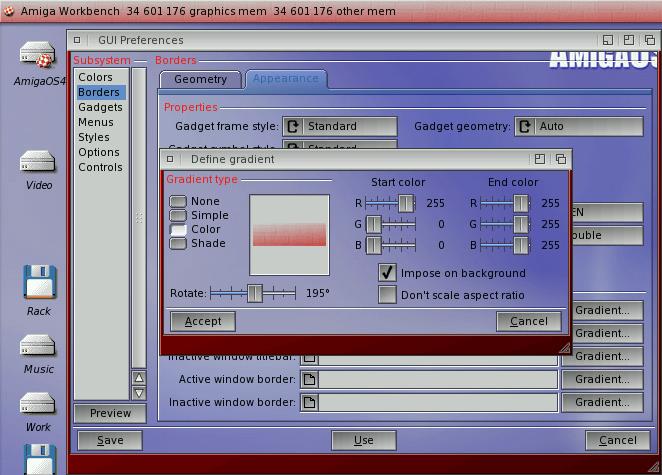This screenshot has height=475, width=662.
Task: Switch to the Geometry tab
Action: [x=200, y=79]
